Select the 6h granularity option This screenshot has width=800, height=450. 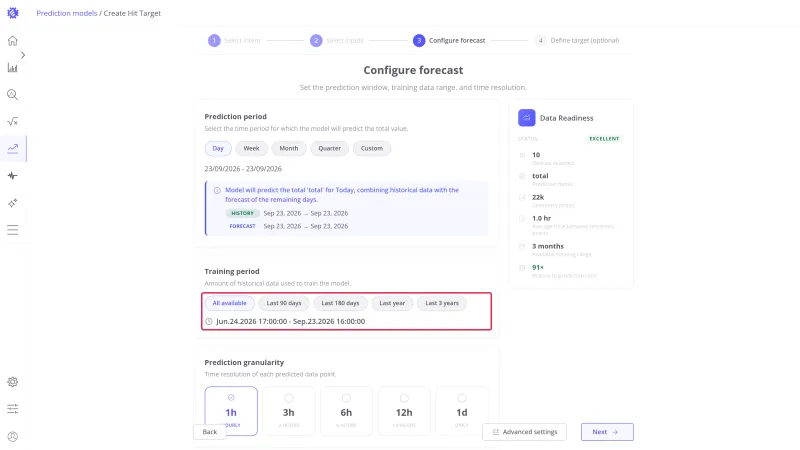pos(346,411)
